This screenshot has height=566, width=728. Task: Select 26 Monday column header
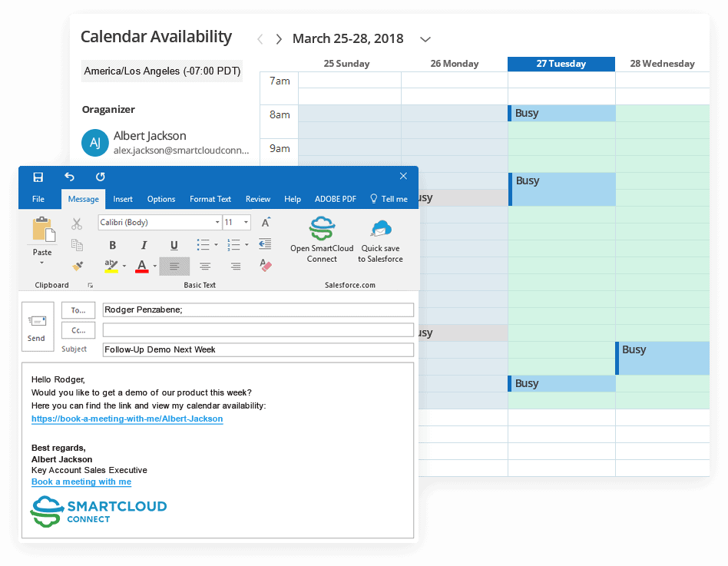(455, 64)
